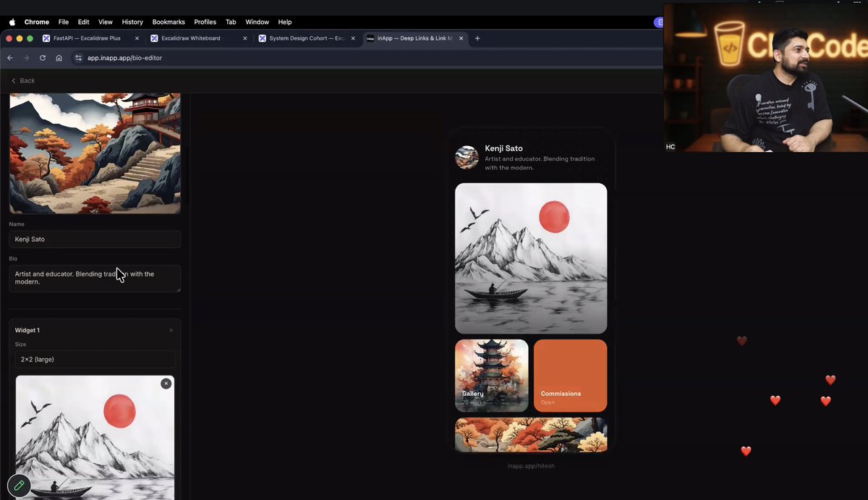Select the System Design Cohort tab

304,38
